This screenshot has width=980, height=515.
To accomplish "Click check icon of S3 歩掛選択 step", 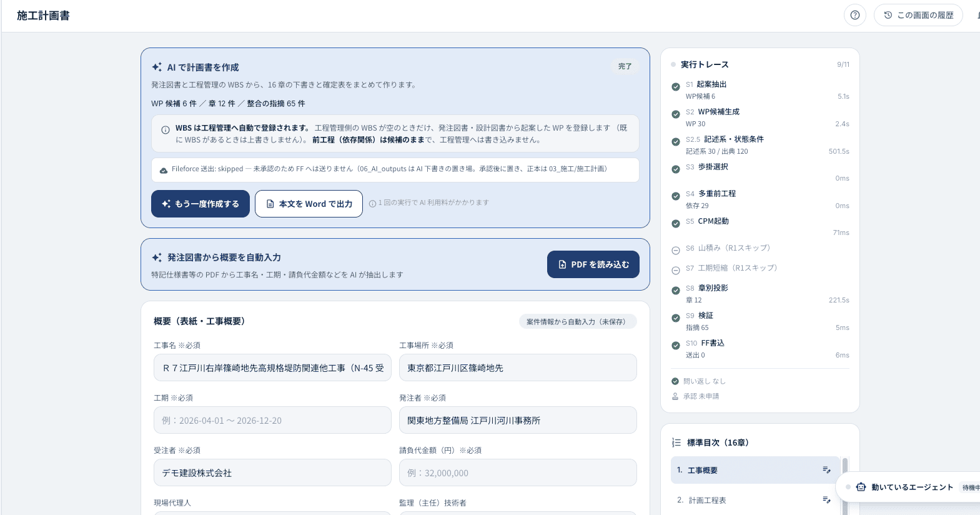I will point(676,169).
